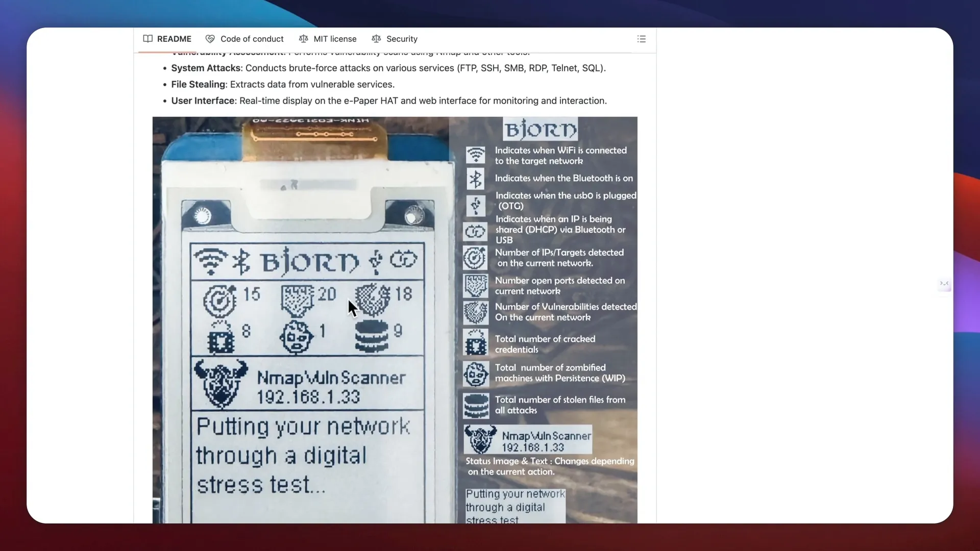The image size is (980, 551).
Task: Click the Bluetooth icon on the e-Paper header
Action: tap(241, 262)
